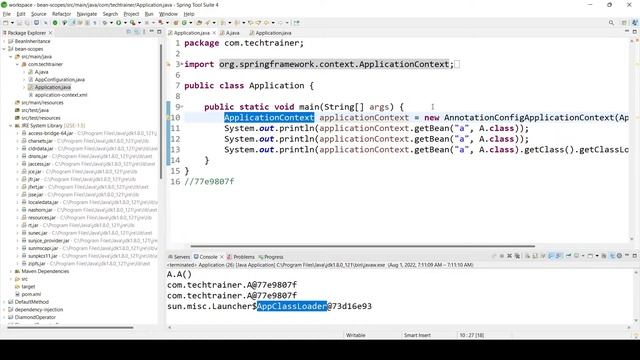Remove launch icon in Console toolbar
This screenshot has height=360, width=640.
click(509, 256)
